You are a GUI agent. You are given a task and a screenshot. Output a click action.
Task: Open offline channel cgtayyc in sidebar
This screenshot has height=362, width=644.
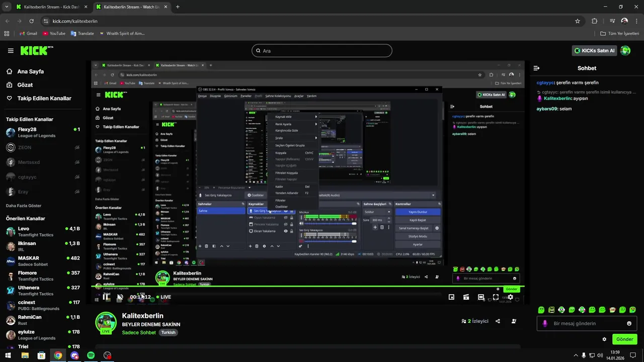click(43, 177)
